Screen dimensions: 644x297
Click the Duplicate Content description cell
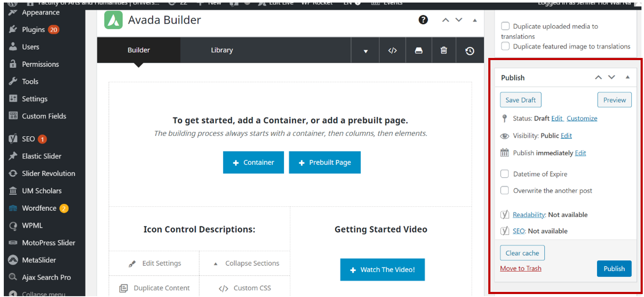[x=154, y=288]
